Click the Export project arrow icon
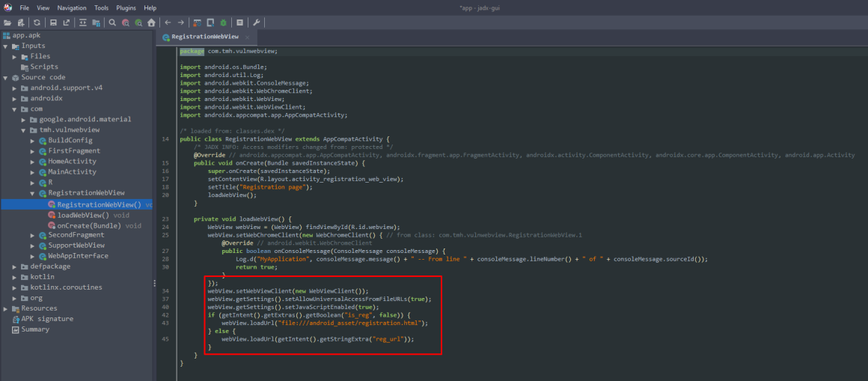 (67, 22)
